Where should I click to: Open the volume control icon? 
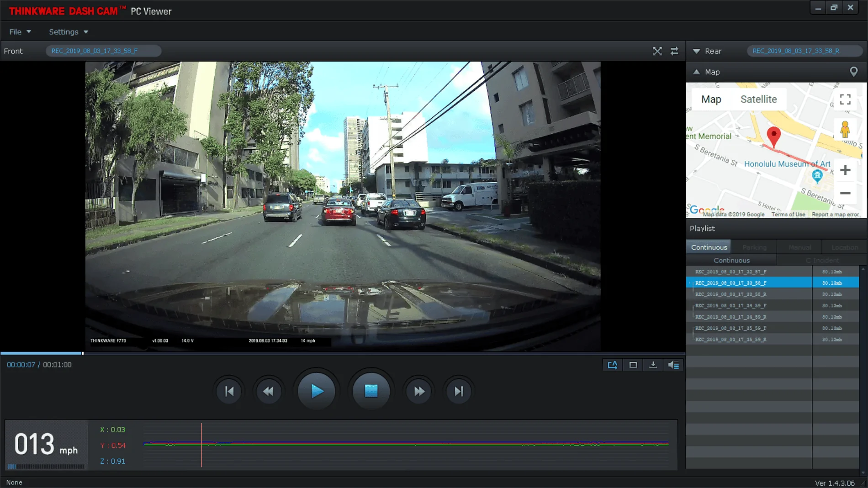pos(673,365)
